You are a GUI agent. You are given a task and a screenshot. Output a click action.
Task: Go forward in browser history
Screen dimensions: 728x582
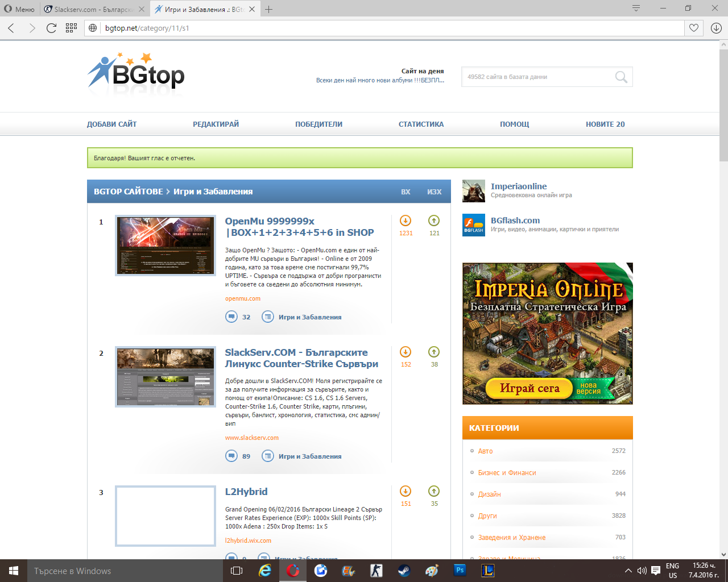click(32, 28)
